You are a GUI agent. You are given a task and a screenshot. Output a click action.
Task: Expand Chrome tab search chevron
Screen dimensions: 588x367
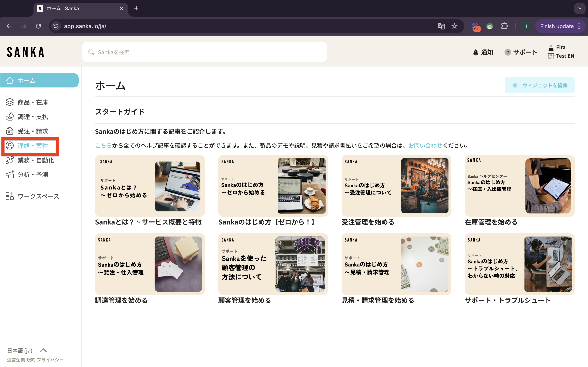point(580,9)
